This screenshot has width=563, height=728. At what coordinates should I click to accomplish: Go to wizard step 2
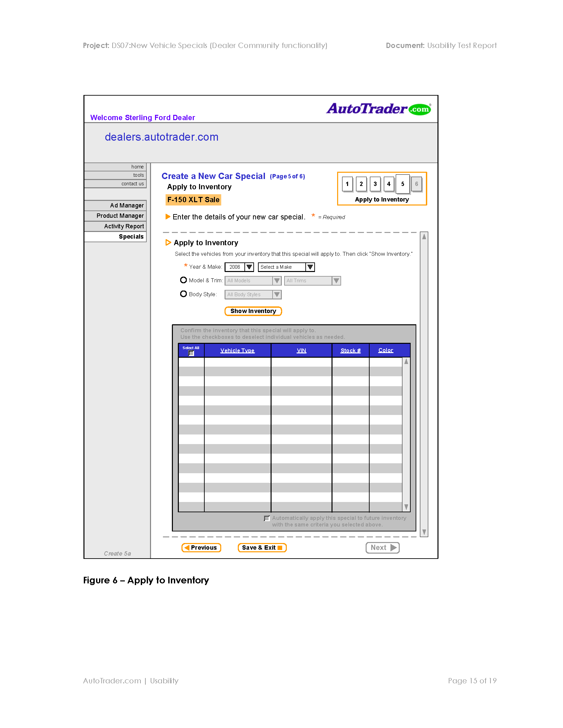(x=361, y=184)
